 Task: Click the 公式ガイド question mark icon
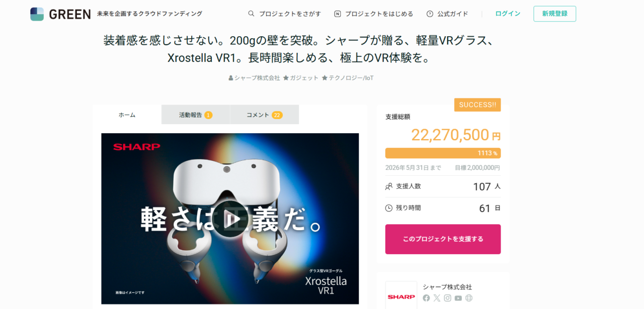[x=430, y=14]
